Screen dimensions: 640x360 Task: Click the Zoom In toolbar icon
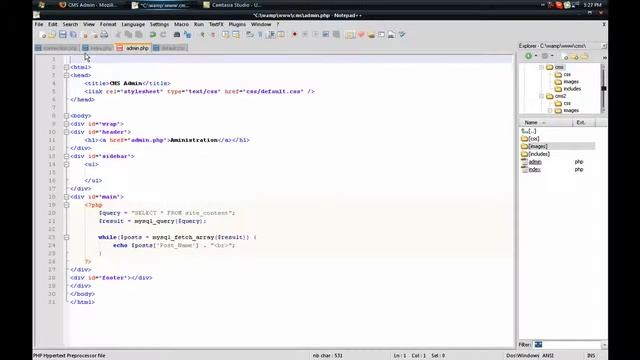pyautogui.click(x=202, y=35)
